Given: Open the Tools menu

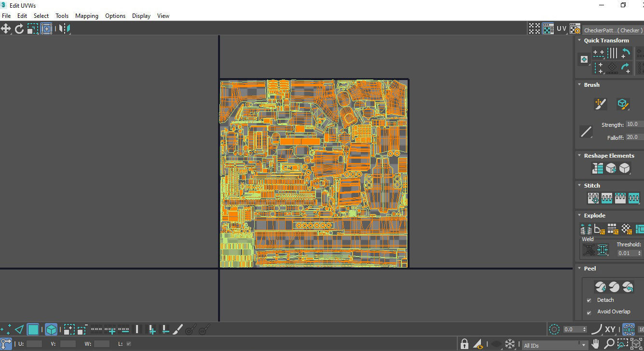Looking at the screenshot, I should click(62, 16).
